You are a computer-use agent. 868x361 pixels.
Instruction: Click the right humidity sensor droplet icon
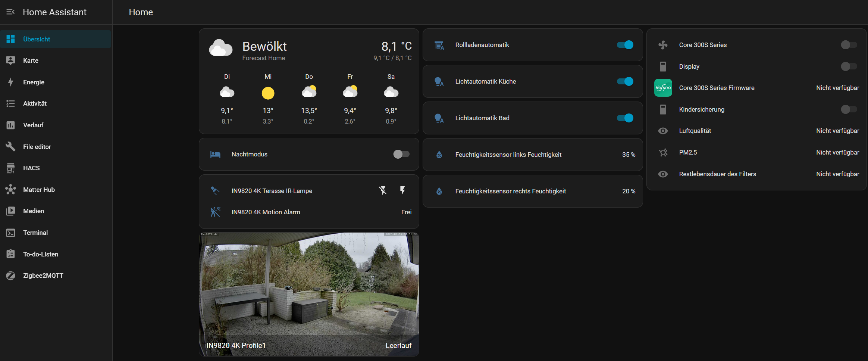439,191
